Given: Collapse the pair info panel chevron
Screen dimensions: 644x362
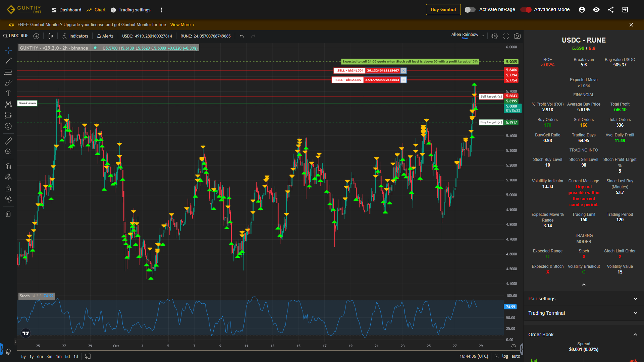Looking at the screenshot, I should pyautogui.click(x=584, y=285).
